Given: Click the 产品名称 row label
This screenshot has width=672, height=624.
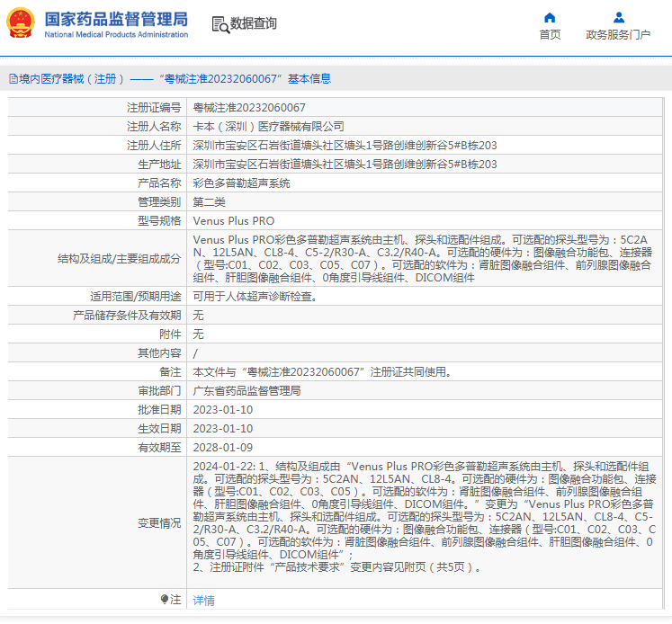Looking at the screenshot, I should pos(159,183).
